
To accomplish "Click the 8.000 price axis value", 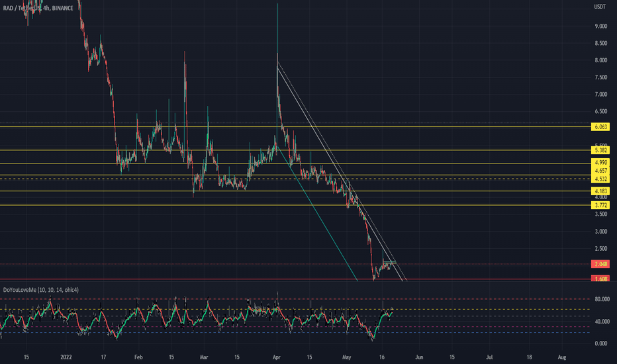I will [x=600, y=60].
